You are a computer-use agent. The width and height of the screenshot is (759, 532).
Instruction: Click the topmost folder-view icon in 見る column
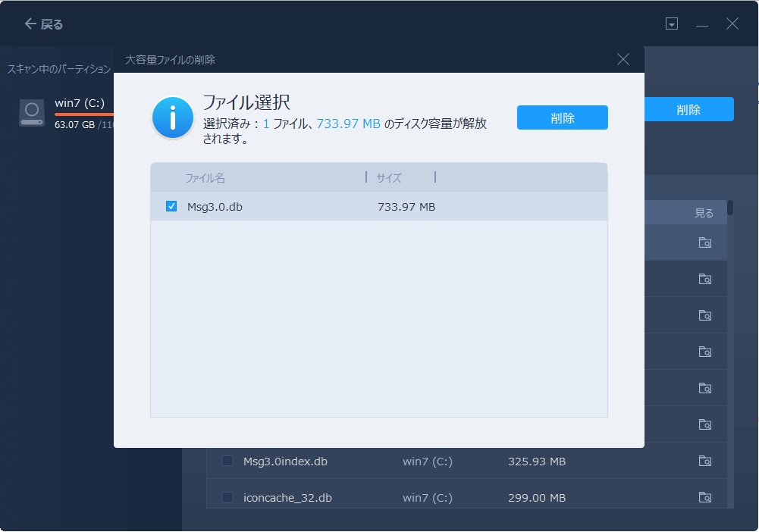pos(705,242)
